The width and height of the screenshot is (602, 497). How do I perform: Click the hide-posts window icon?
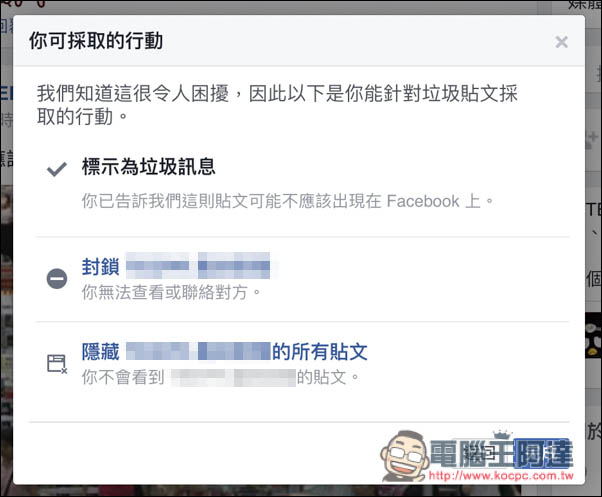[57, 363]
